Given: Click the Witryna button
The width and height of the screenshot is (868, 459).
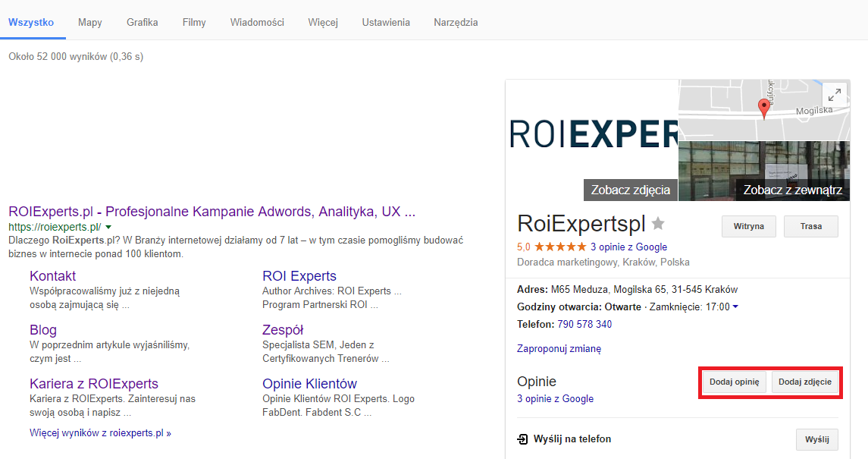Looking at the screenshot, I should point(748,226).
